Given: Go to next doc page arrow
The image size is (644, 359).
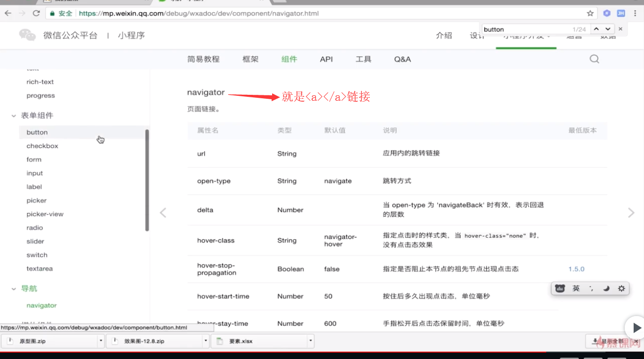Looking at the screenshot, I should pos(631,213).
